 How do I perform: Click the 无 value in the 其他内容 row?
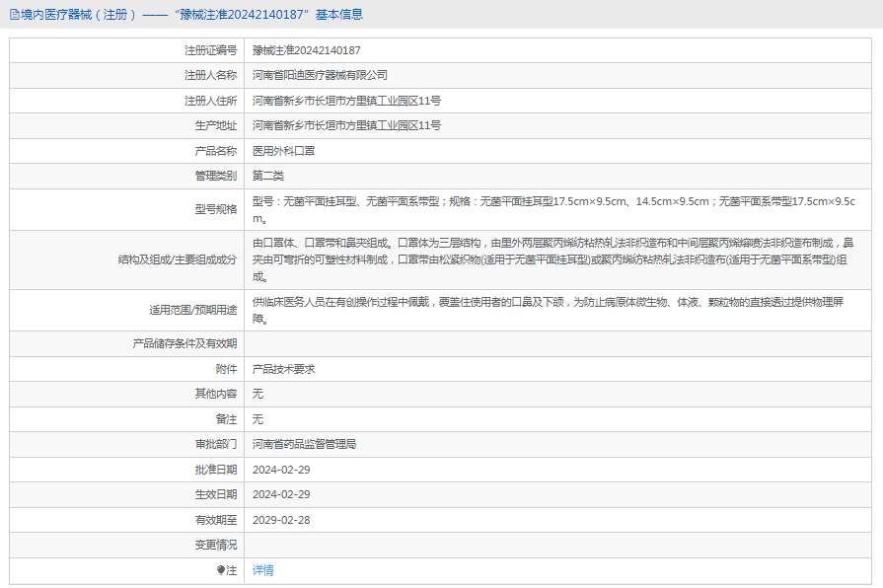(258, 394)
